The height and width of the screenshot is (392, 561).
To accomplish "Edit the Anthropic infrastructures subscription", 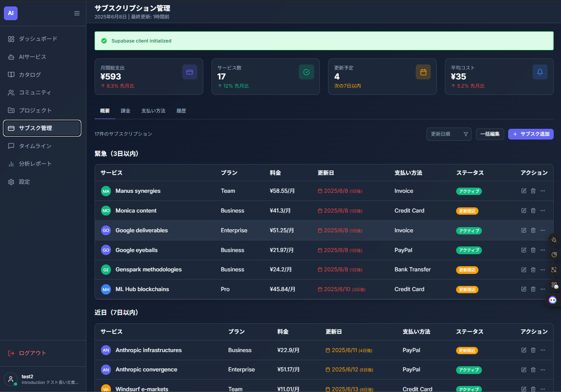I will (x=524, y=350).
